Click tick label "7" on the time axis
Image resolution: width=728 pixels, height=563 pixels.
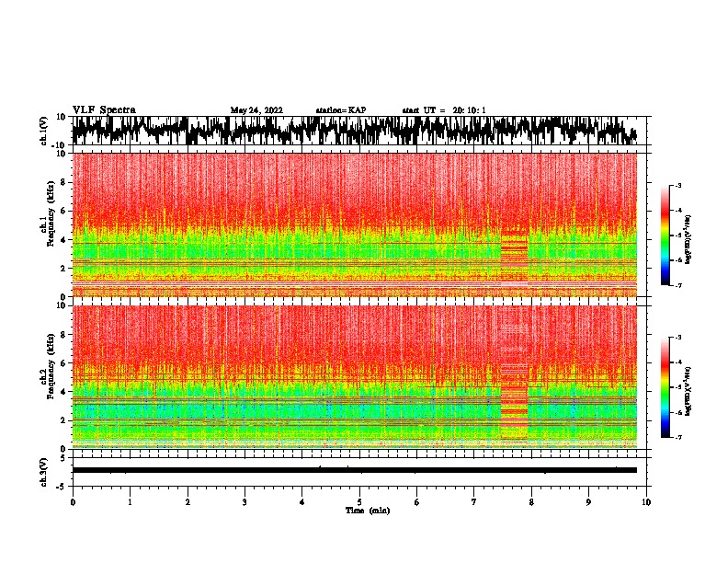(x=474, y=502)
